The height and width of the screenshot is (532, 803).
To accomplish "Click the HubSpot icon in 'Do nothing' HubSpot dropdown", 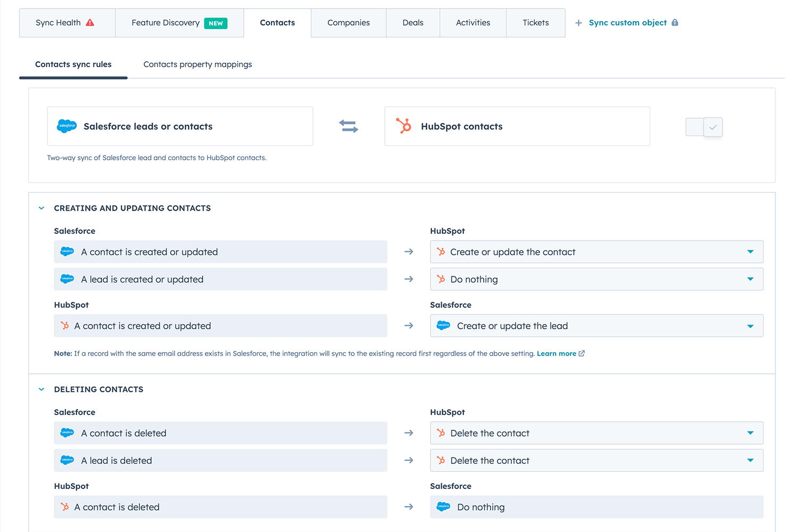I will coord(441,279).
